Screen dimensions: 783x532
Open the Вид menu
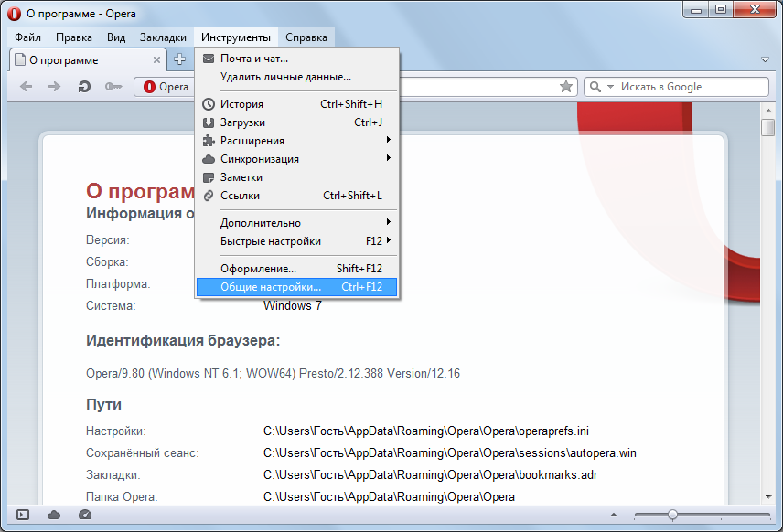pyautogui.click(x=116, y=37)
